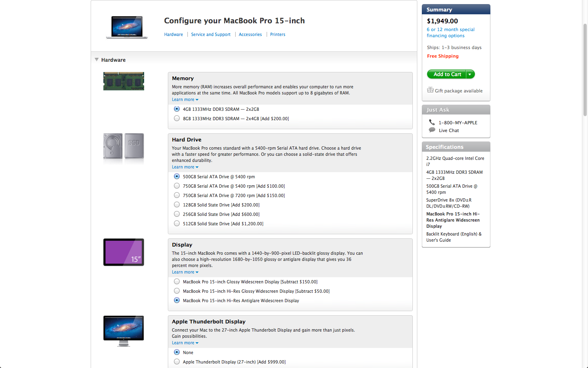
Task: Click Gift package available text
Action: click(459, 91)
